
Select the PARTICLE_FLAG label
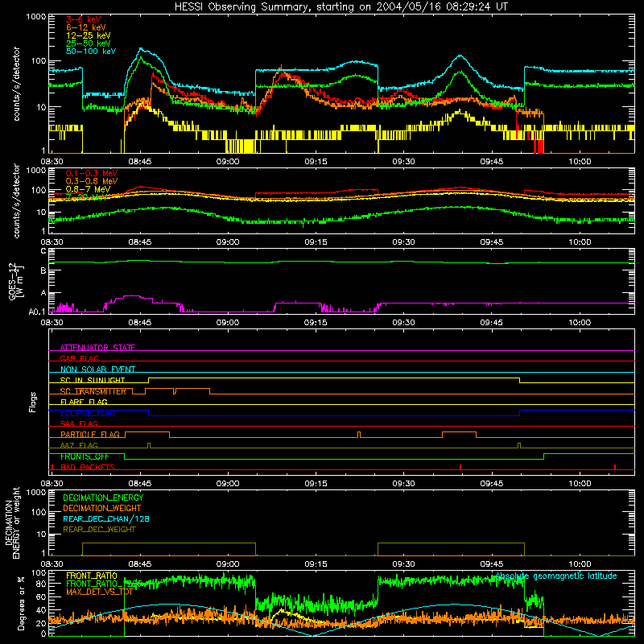(90, 435)
